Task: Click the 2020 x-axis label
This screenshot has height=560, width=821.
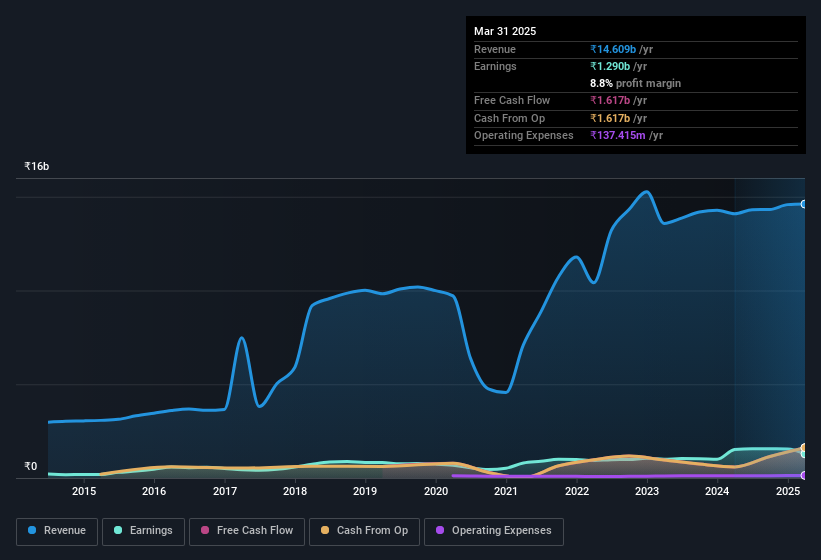Action: click(x=436, y=491)
